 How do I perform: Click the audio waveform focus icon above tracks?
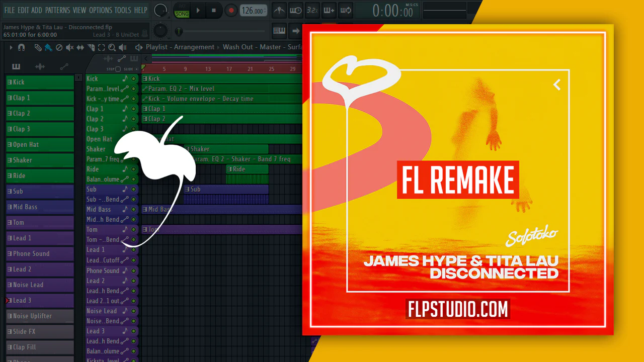pos(108,58)
